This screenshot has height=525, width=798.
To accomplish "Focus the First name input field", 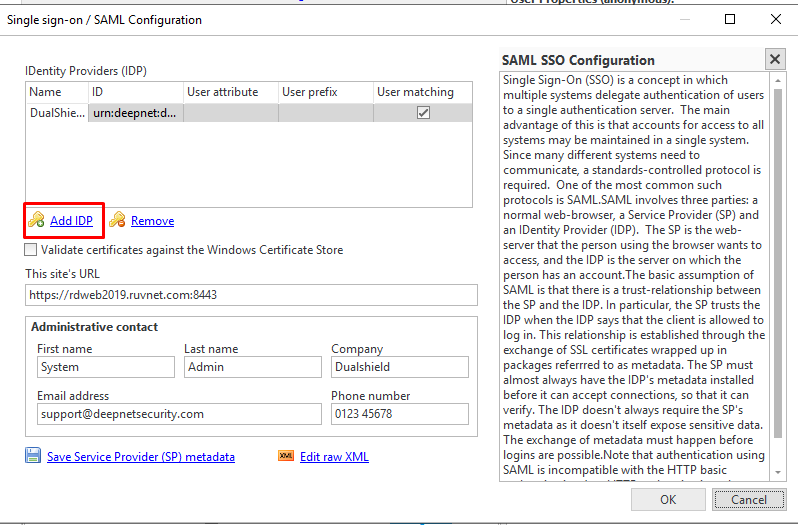I will pos(104,368).
